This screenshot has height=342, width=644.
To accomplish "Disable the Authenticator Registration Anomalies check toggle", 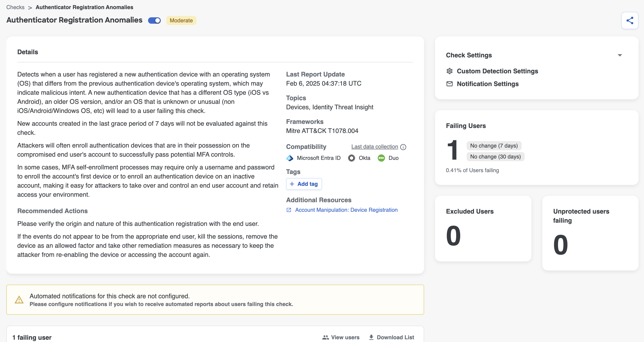I will tap(154, 20).
